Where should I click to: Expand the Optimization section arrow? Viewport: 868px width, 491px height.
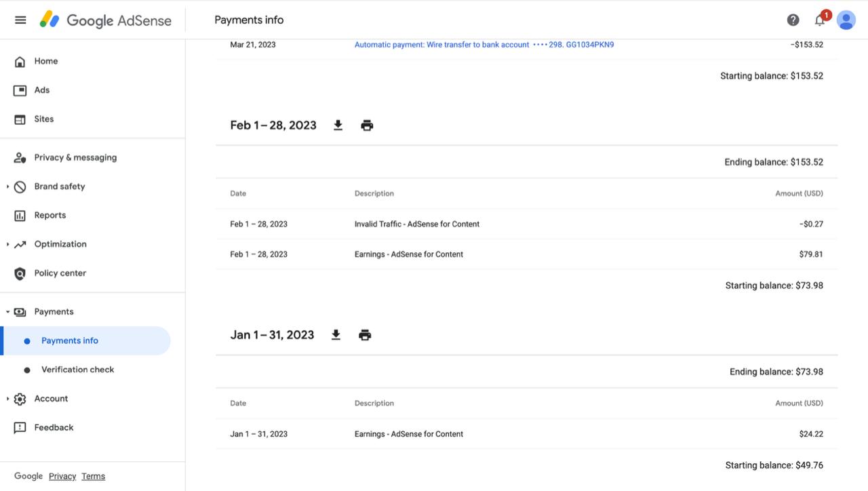pyautogui.click(x=7, y=244)
